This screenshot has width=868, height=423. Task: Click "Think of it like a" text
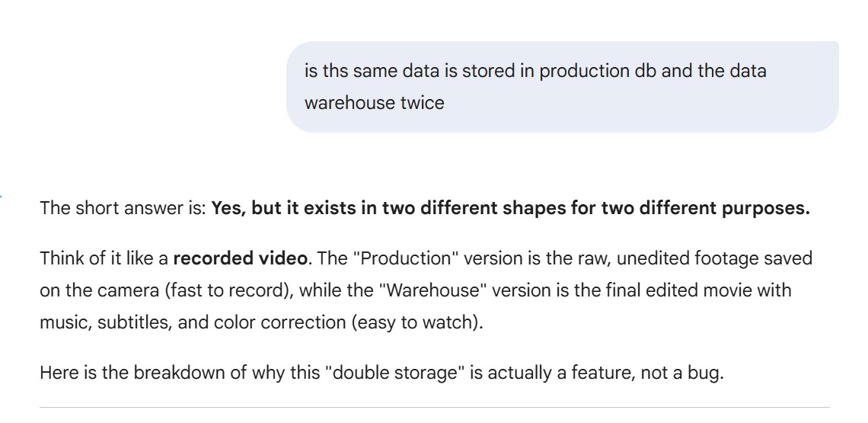104,258
